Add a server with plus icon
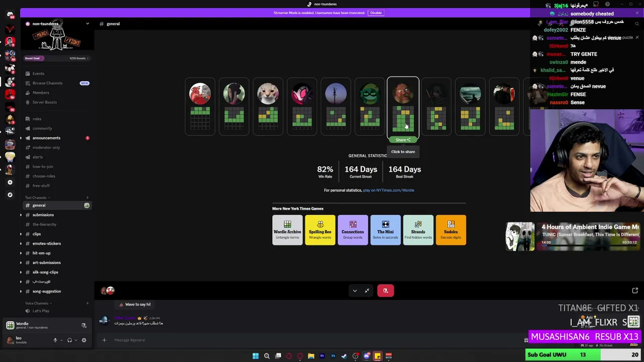 click(10, 183)
